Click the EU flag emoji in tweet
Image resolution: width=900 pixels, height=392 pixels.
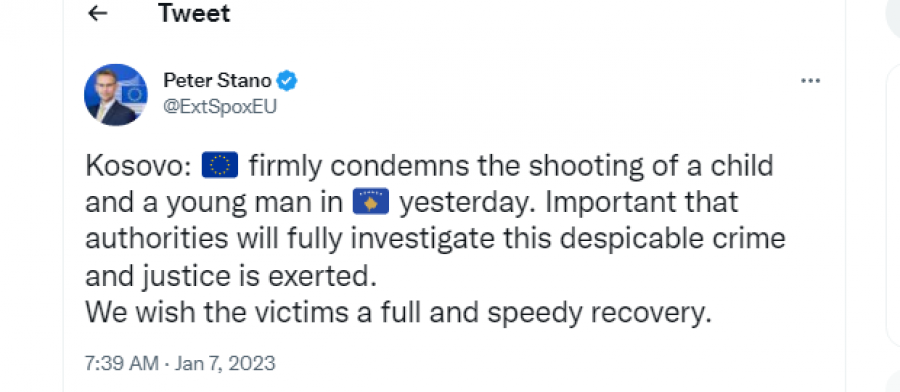220,165
